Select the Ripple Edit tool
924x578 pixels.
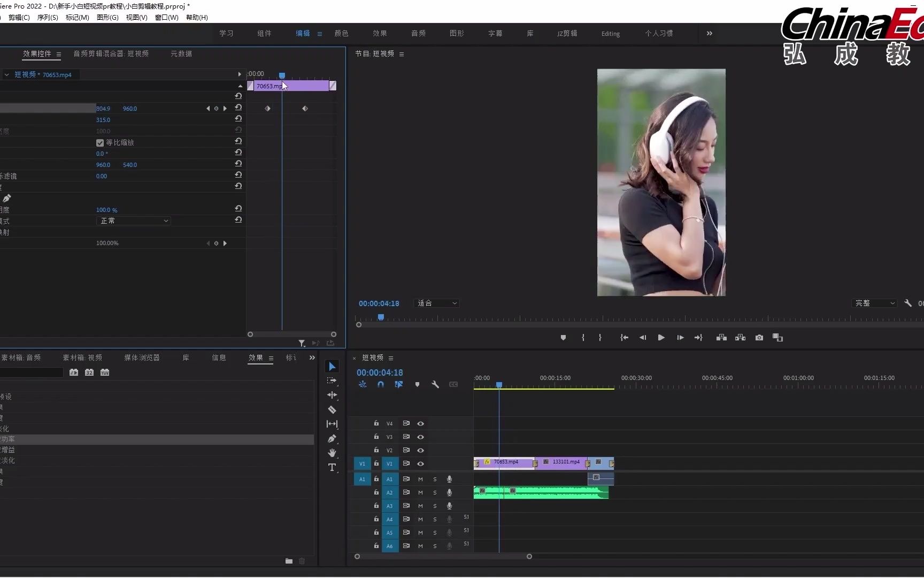(x=332, y=395)
